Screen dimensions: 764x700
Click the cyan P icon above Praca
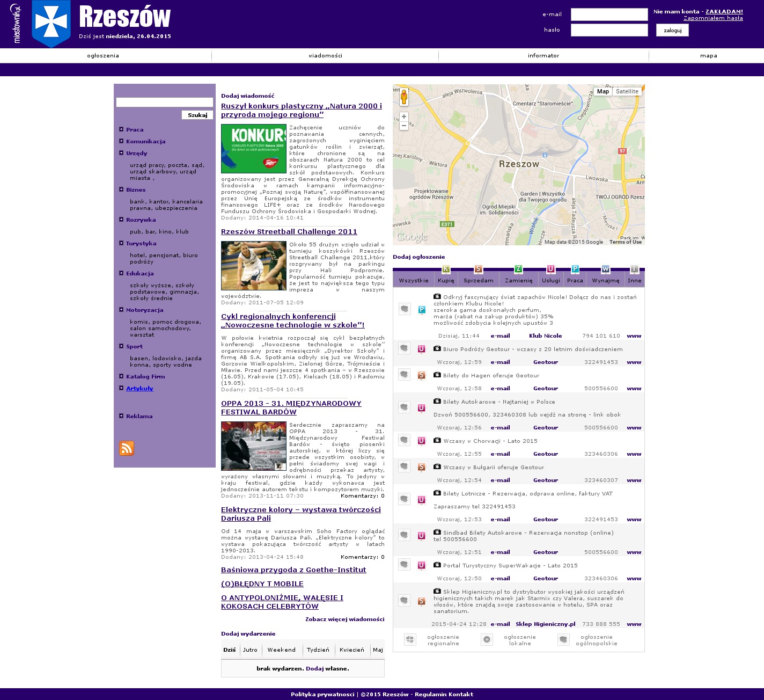[575, 269]
